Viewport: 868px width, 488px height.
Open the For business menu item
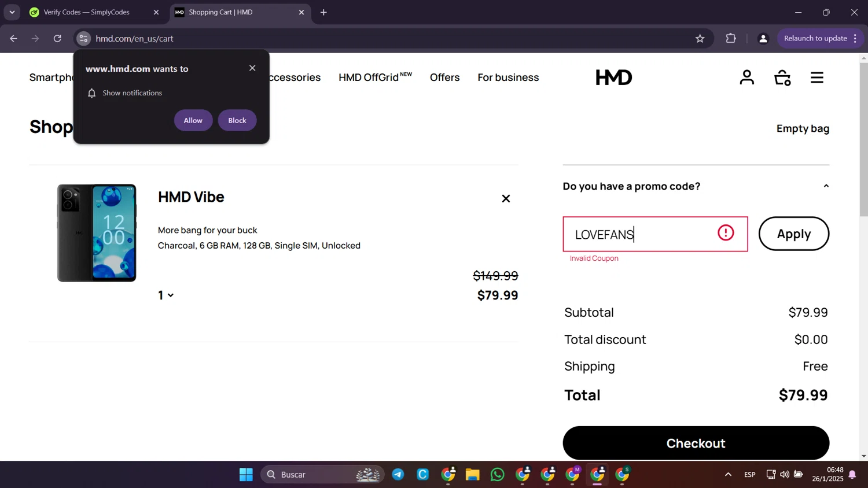508,77
